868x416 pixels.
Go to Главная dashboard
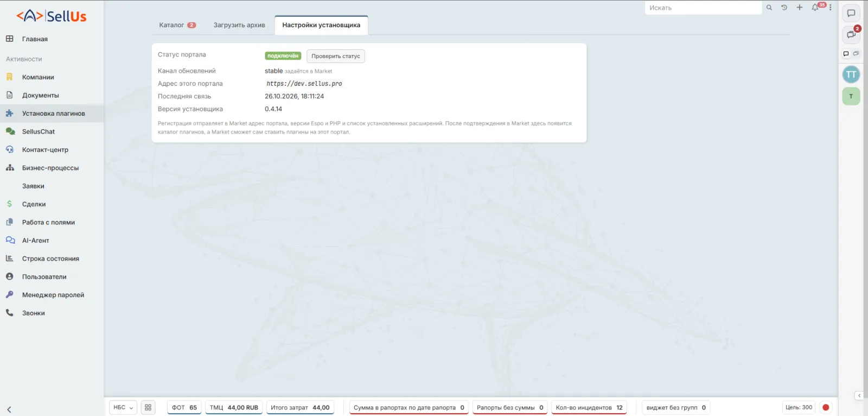click(35, 39)
